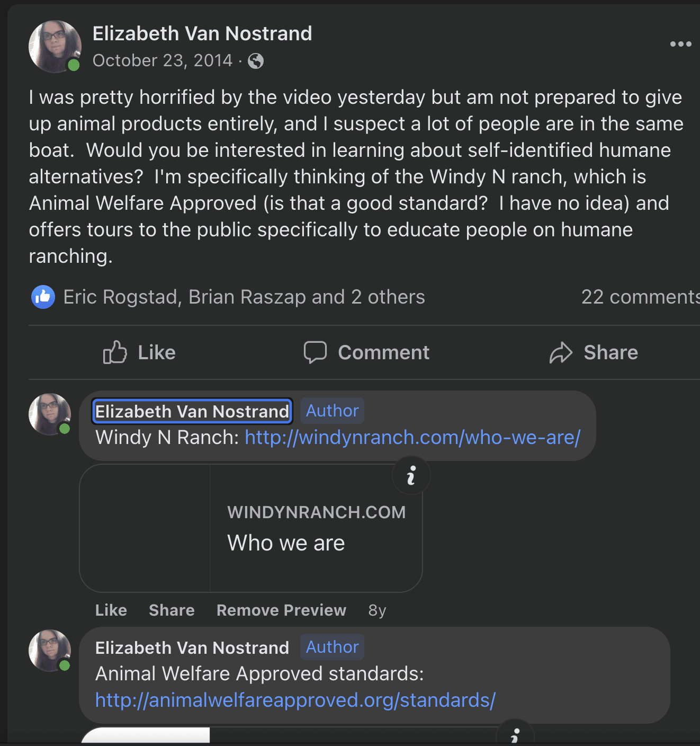Click the Like thumbs-up button on post

pos(139,352)
